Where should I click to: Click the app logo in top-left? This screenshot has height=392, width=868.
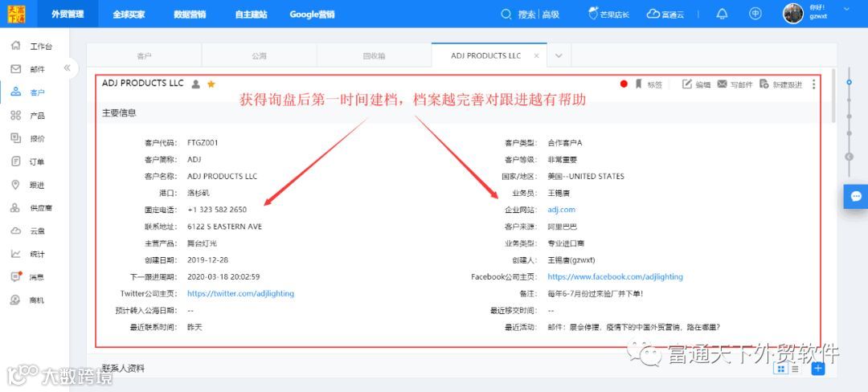tap(16, 14)
